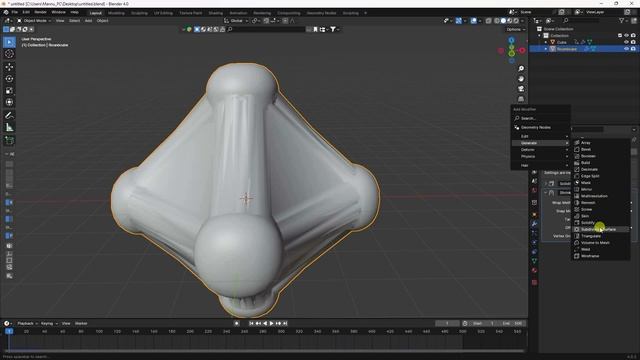The width and height of the screenshot is (640, 360).
Task: Activate the 3D Cursor tool
Action: [x=9, y=54]
